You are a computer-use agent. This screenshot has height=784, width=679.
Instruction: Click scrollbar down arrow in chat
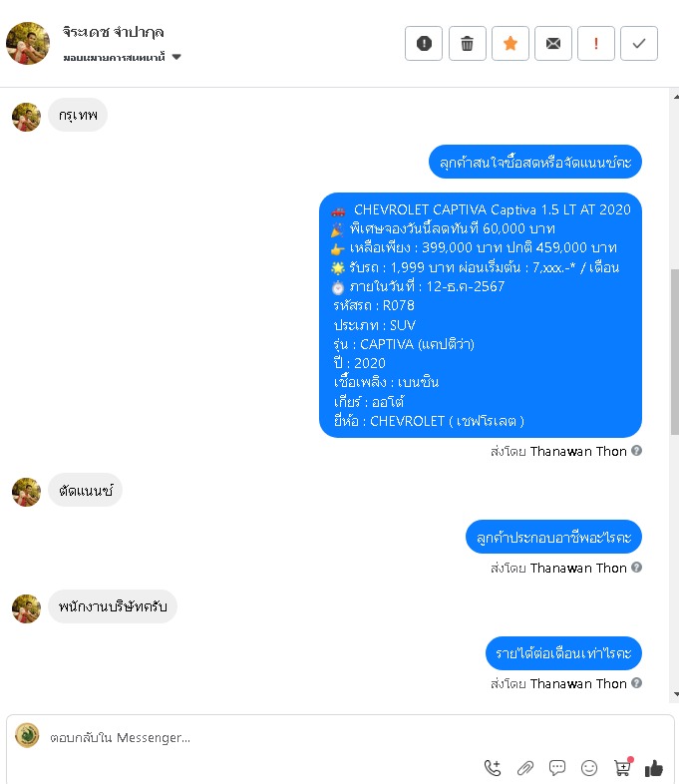click(675, 694)
